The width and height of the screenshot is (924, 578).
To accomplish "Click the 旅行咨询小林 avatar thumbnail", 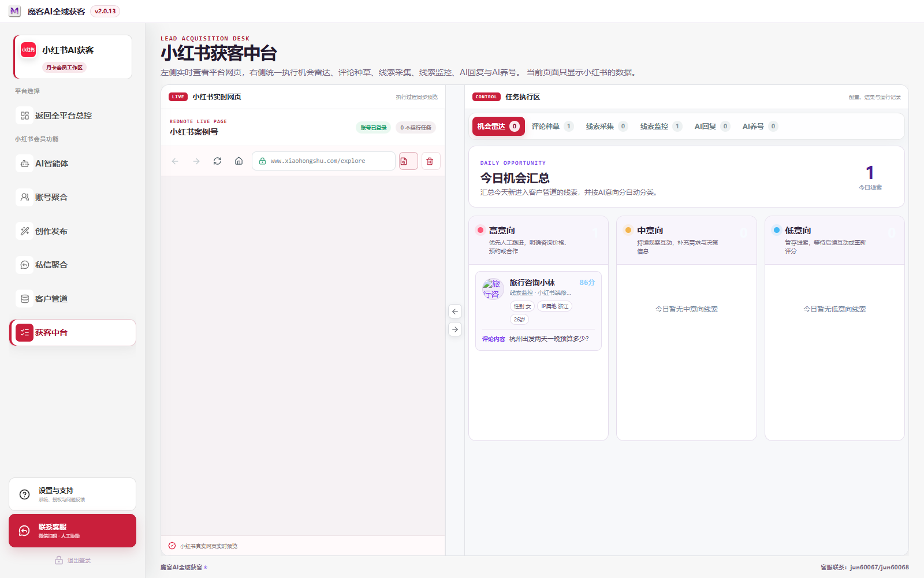I will (493, 288).
